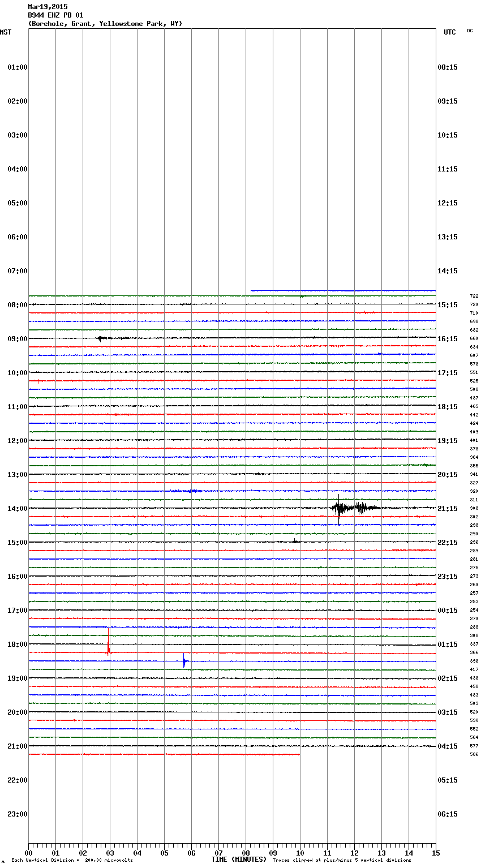Image resolution: width=481 pixels, height=868 pixels.
Task: Click the Each Vertical Division 200.00 microvolts note
Action: pos(72,860)
